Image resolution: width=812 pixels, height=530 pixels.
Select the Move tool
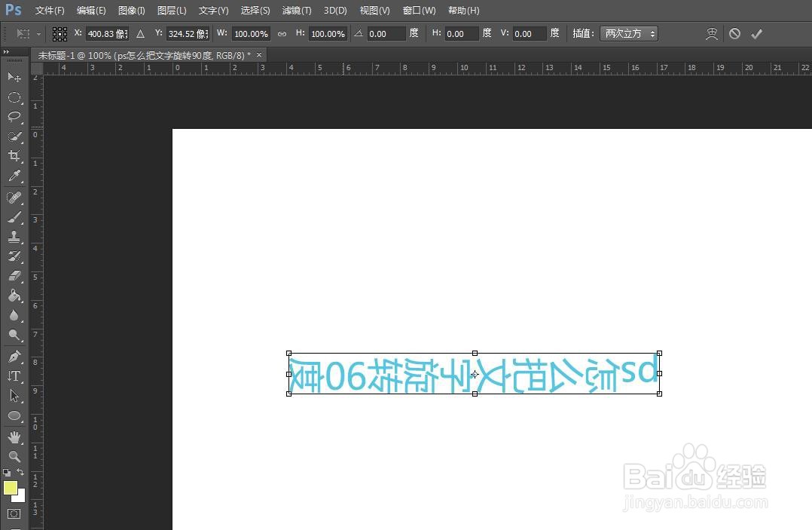coord(14,78)
